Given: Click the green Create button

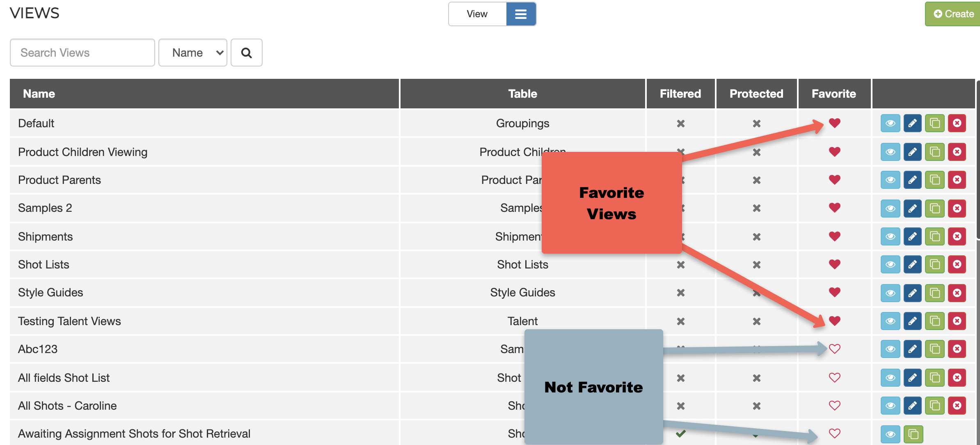Looking at the screenshot, I should tap(953, 14).
